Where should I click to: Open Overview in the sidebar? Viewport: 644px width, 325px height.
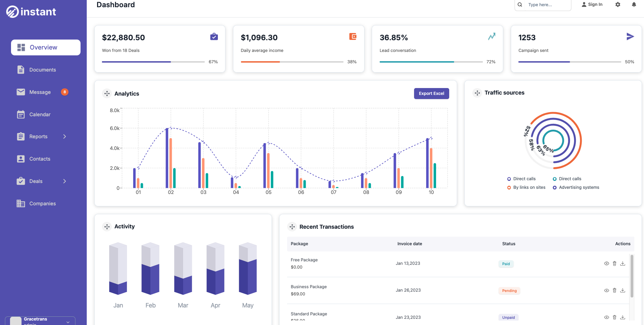tap(46, 47)
